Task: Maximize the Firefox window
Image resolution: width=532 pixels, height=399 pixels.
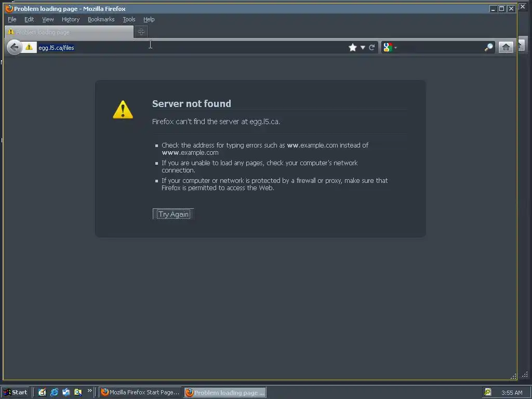Action: tap(502, 9)
